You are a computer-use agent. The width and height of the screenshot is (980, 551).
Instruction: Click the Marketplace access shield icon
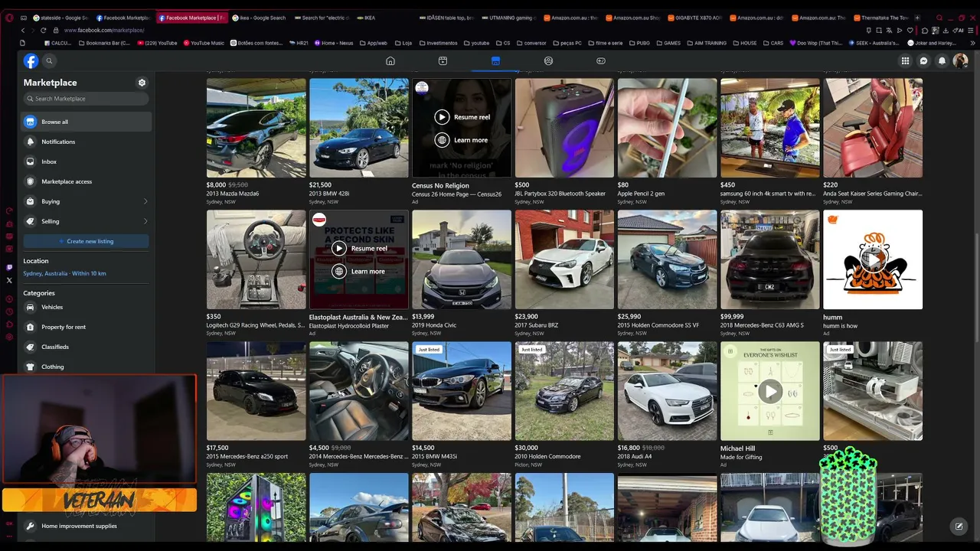click(x=30, y=181)
